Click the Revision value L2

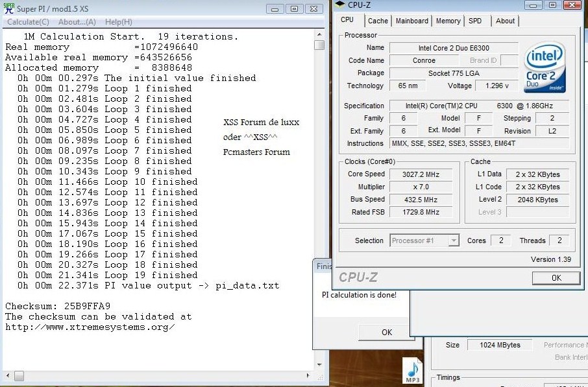(552, 131)
